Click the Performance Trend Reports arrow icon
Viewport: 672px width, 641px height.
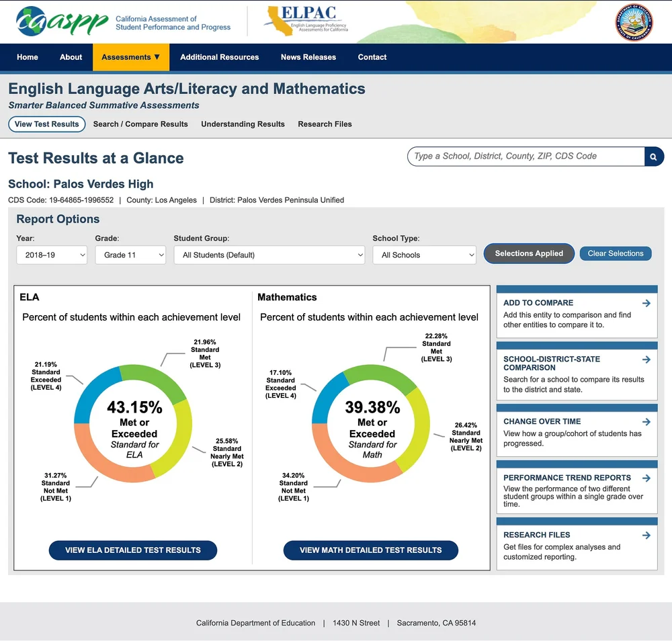(646, 478)
